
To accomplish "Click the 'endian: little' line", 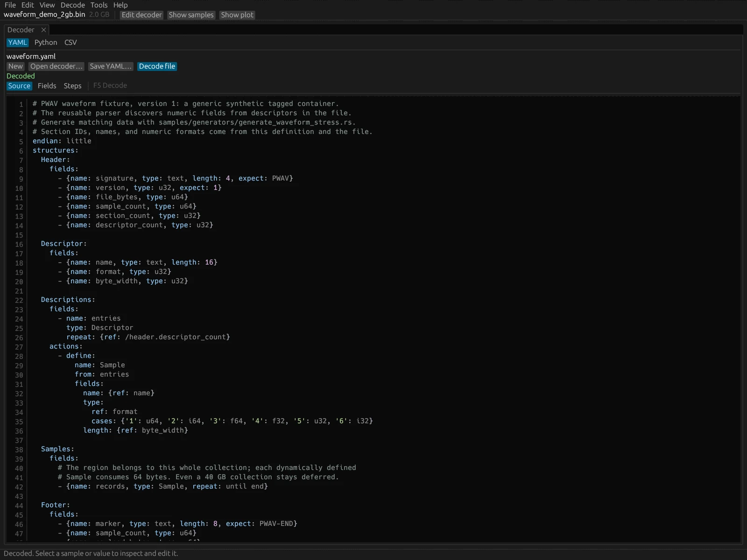I will click(62, 141).
